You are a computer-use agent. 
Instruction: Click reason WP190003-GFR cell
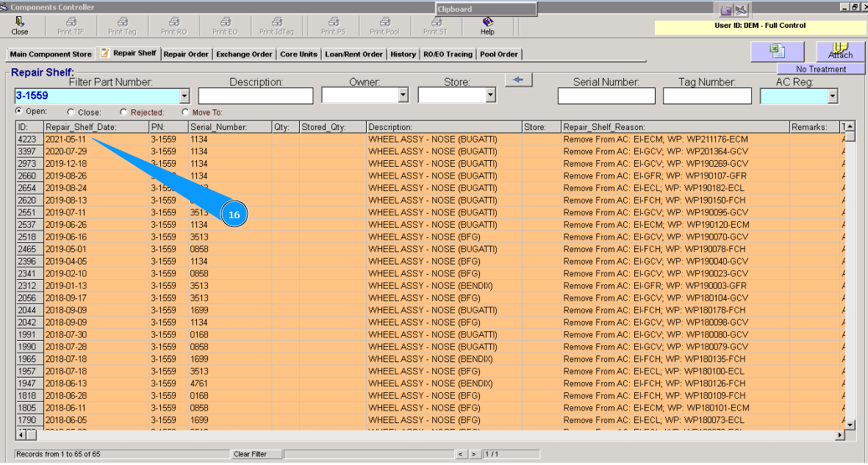pyautogui.click(x=675, y=286)
